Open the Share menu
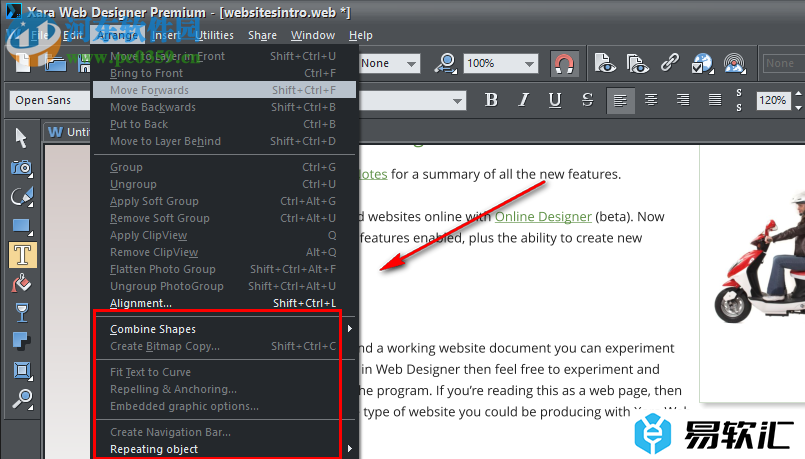 (x=262, y=35)
